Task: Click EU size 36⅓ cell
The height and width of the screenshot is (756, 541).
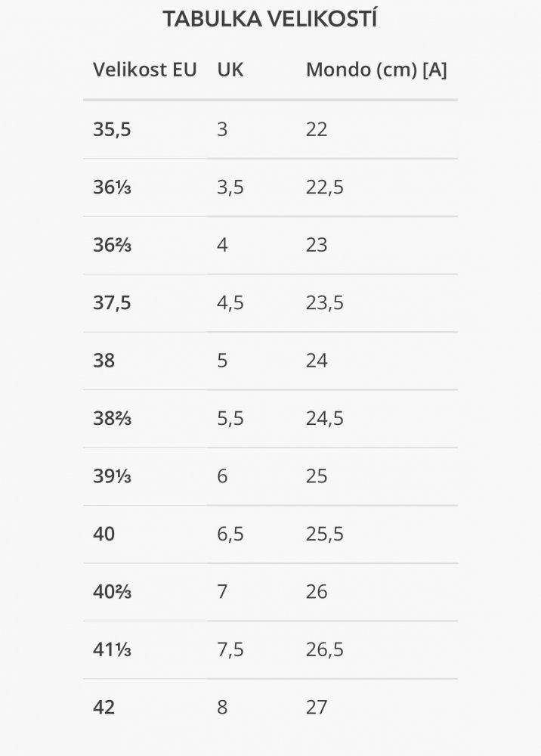Action: click(113, 187)
